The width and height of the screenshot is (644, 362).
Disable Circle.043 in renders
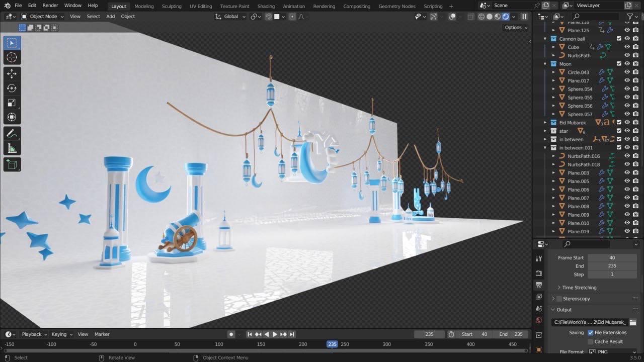pyautogui.click(x=635, y=72)
